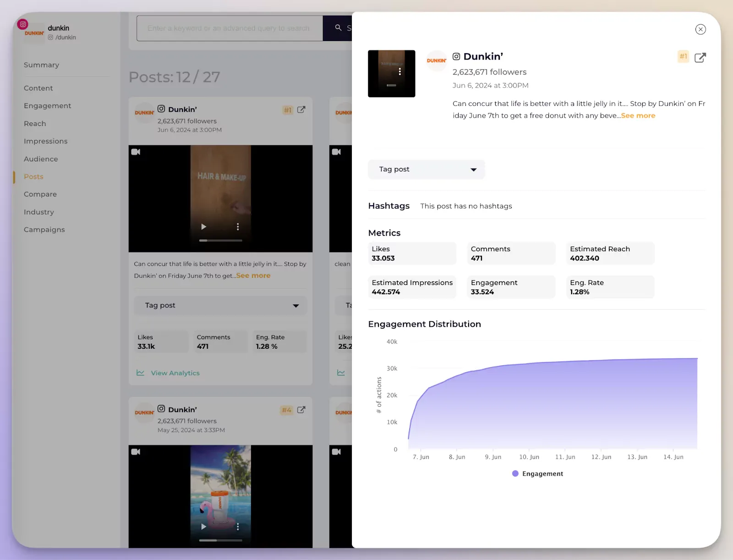Open post externally from detail panel

700,57
